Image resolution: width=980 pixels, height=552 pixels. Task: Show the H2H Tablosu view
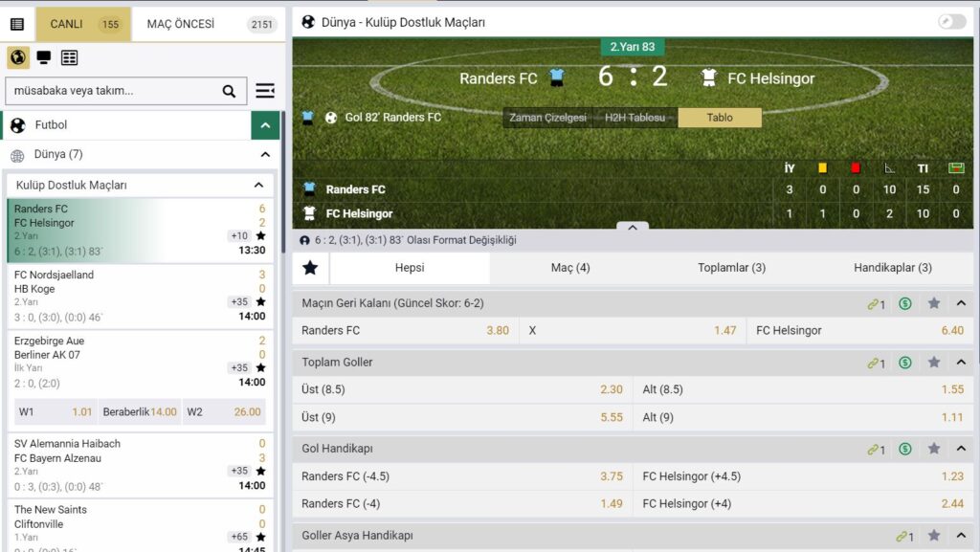point(635,118)
